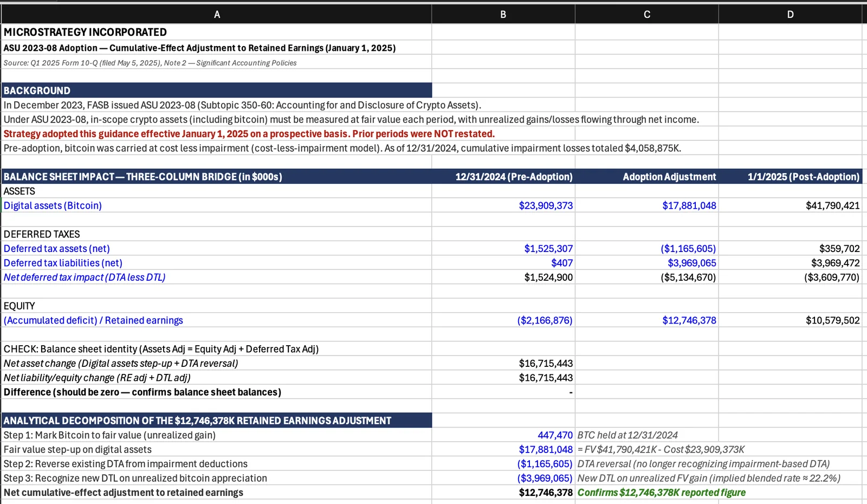Select the EQUITY label cell
867x504 pixels.
217,306
